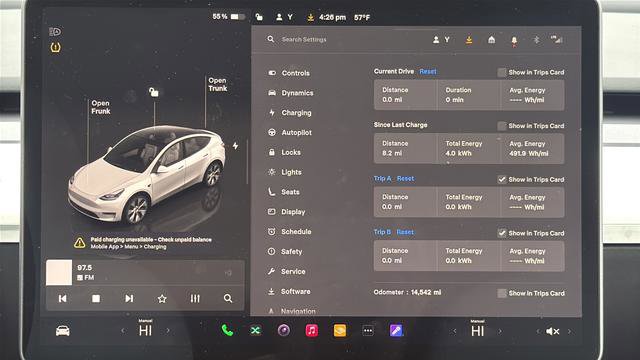This screenshot has width=640, height=360.
Task: Select Software in the settings list
Action: click(x=289, y=291)
